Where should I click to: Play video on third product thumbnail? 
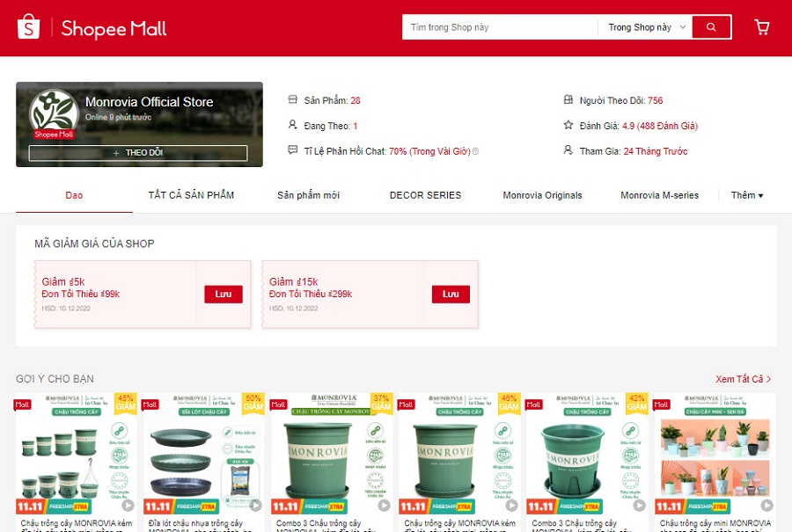(384, 506)
